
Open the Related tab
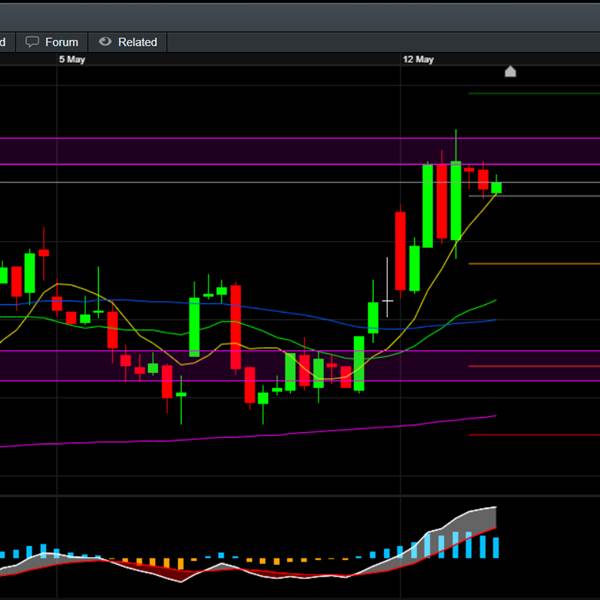127,42
